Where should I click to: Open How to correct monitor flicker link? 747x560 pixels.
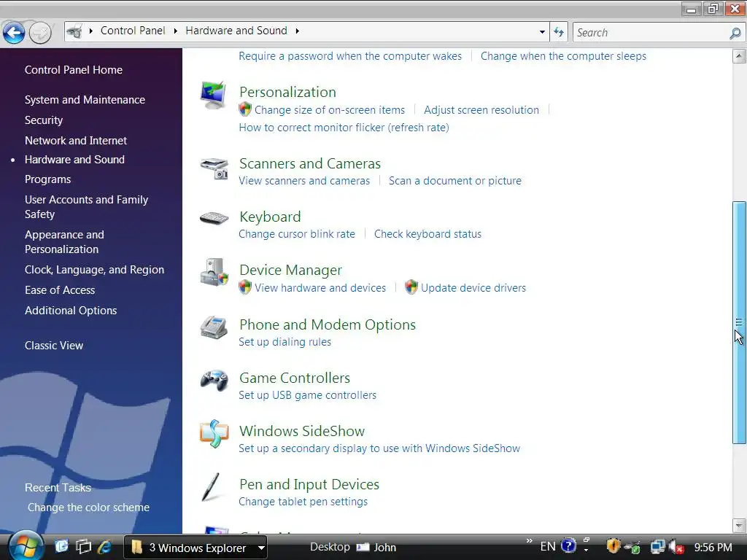point(344,128)
